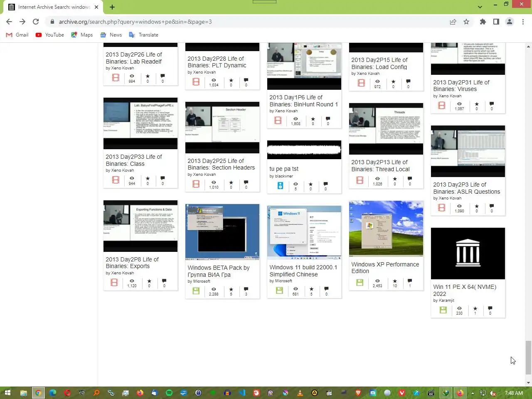Click the favorite star on Windows XP Performance Edition

coord(395,281)
